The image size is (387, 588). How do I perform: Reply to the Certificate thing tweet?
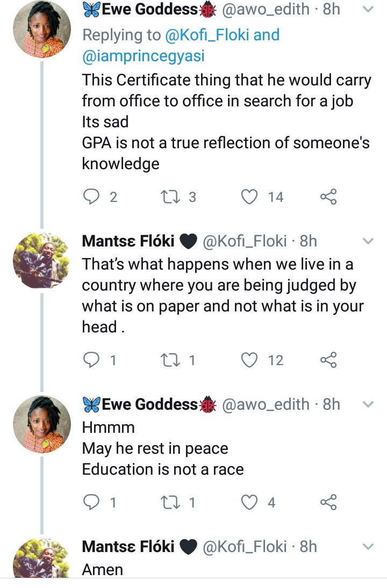coord(92,197)
